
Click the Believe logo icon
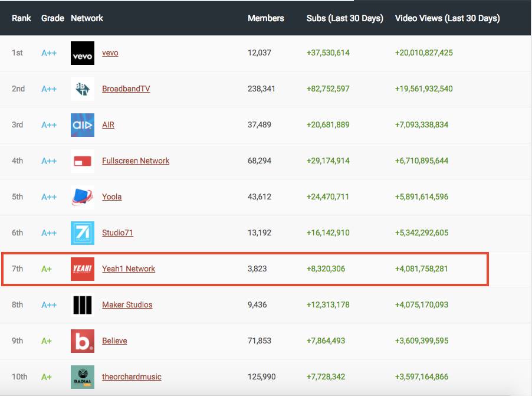click(82, 341)
